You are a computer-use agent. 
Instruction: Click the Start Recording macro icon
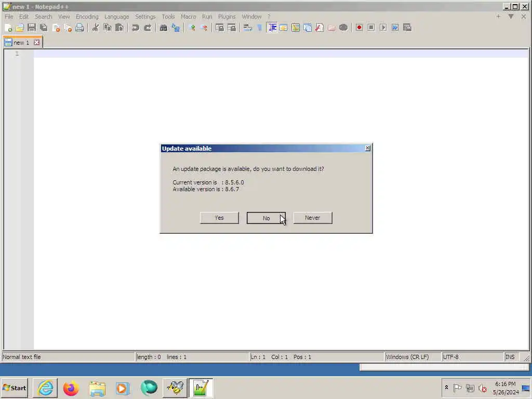(x=359, y=28)
